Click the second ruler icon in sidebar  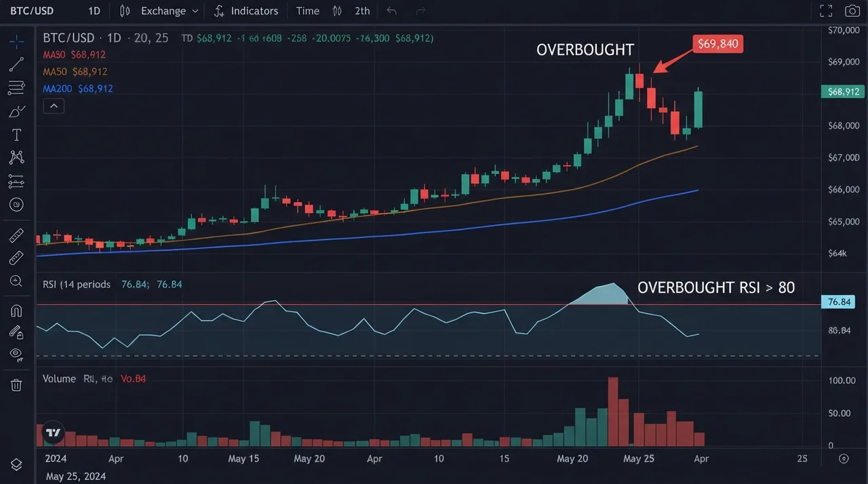pyautogui.click(x=17, y=258)
